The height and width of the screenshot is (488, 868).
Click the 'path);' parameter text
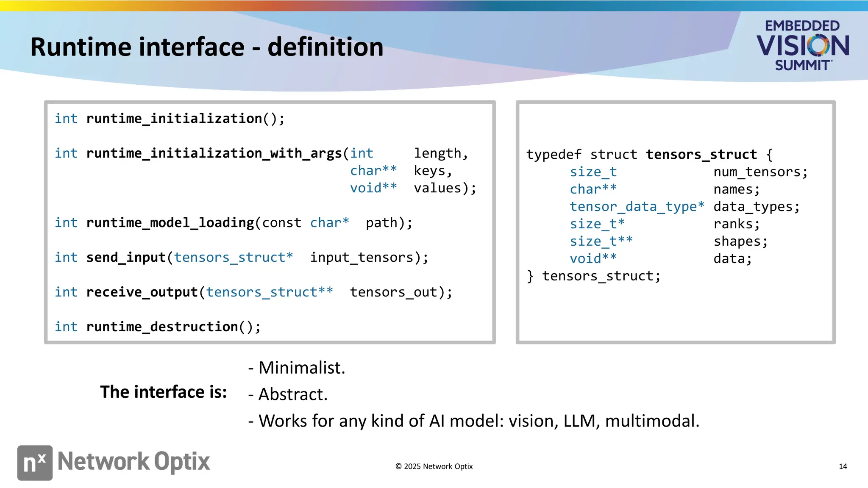[389, 223]
